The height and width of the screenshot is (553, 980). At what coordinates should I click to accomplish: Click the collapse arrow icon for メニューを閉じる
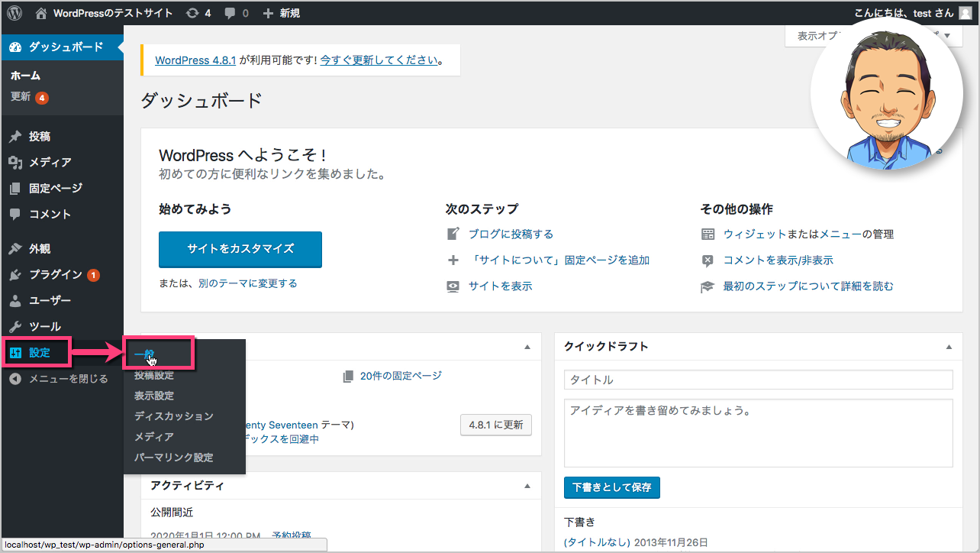click(15, 379)
